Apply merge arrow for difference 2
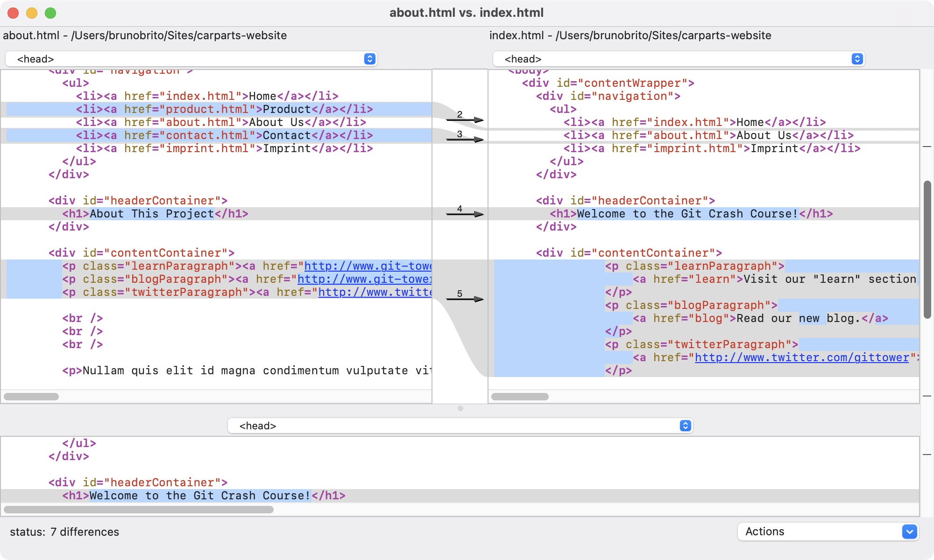Image resolution: width=934 pixels, height=560 pixels. (x=466, y=119)
